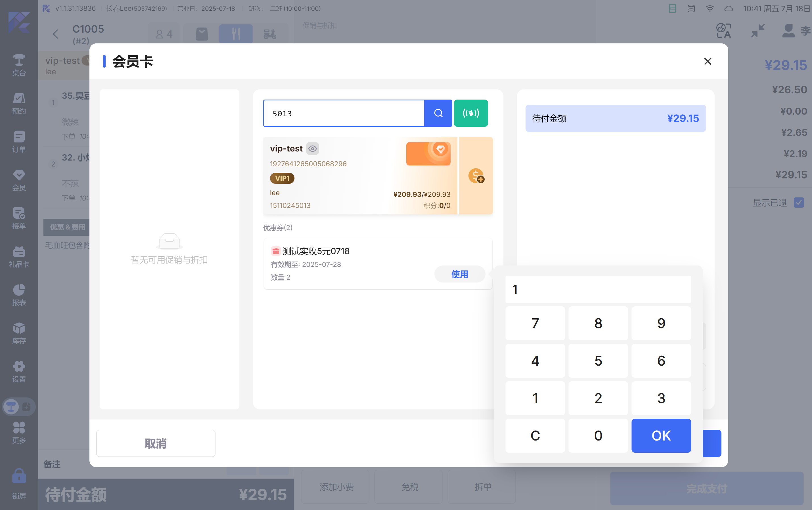Open the language translate icon in header
Image resolution: width=812 pixels, height=510 pixels.
(724, 31)
